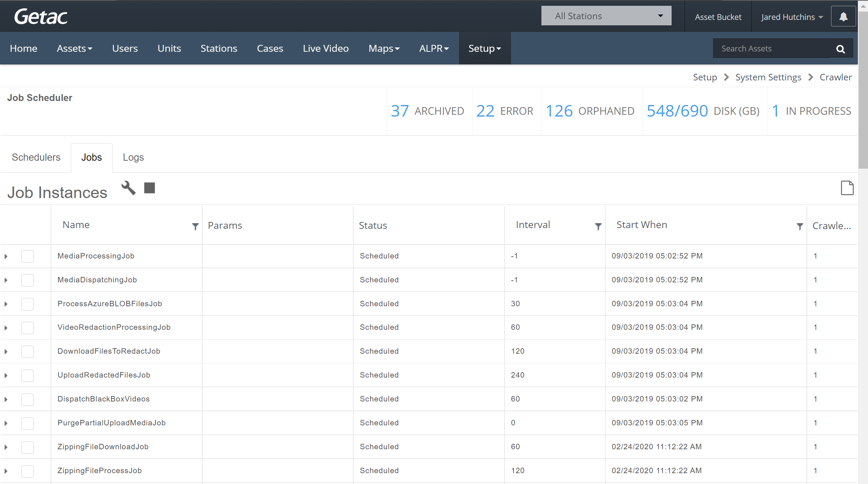Expand the ProcessAzureBLOBFilesJob row
This screenshot has width=868, height=484.
[6, 304]
